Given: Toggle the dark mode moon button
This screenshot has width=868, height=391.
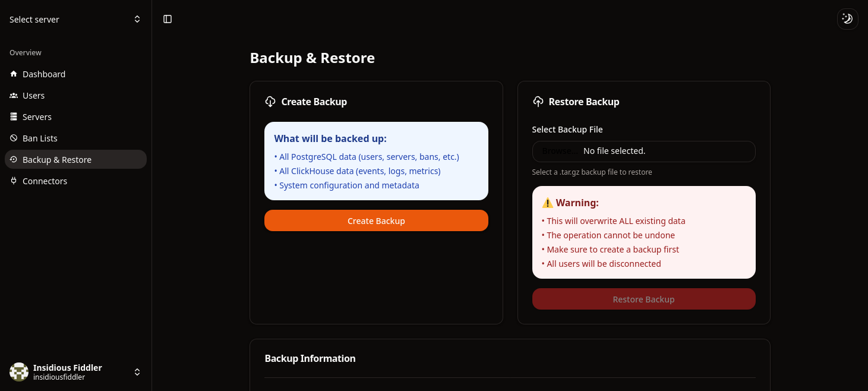Looking at the screenshot, I should [847, 18].
